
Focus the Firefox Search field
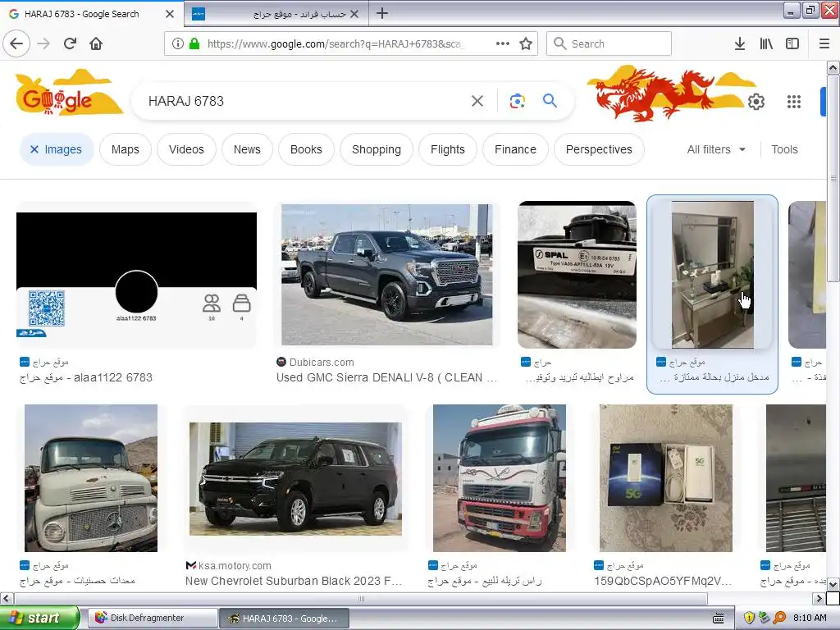click(x=609, y=43)
